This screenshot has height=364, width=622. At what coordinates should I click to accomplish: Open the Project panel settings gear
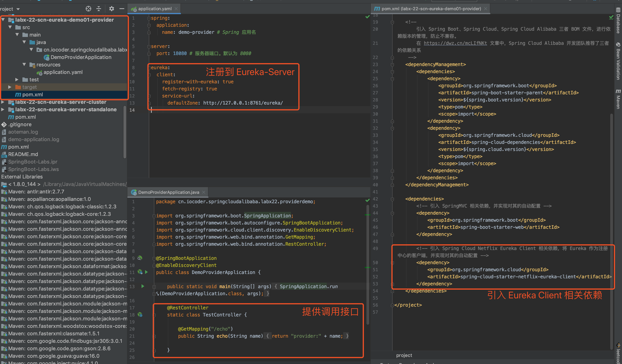click(x=112, y=9)
